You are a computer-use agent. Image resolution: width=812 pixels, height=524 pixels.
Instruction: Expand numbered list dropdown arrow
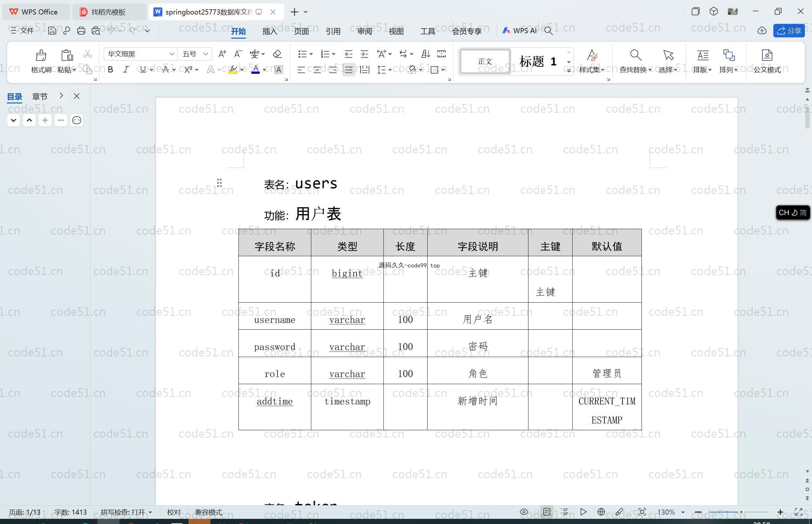334,54
